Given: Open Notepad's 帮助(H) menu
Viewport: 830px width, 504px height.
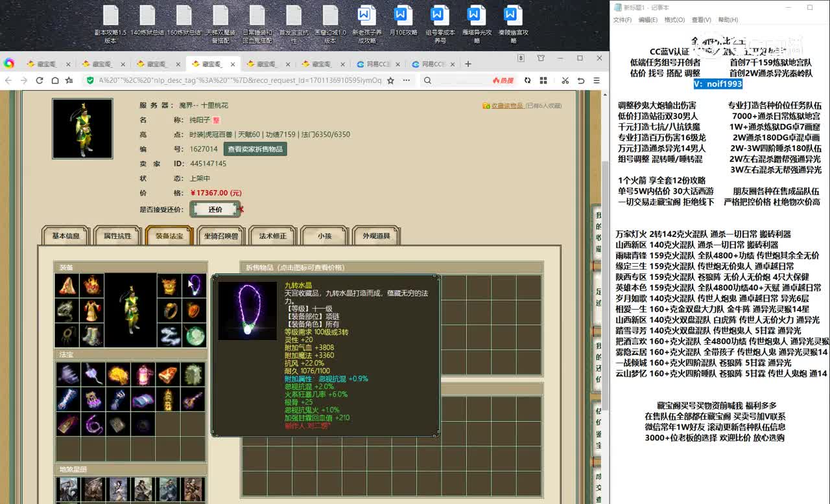Looking at the screenshot, I should point(728,20).
